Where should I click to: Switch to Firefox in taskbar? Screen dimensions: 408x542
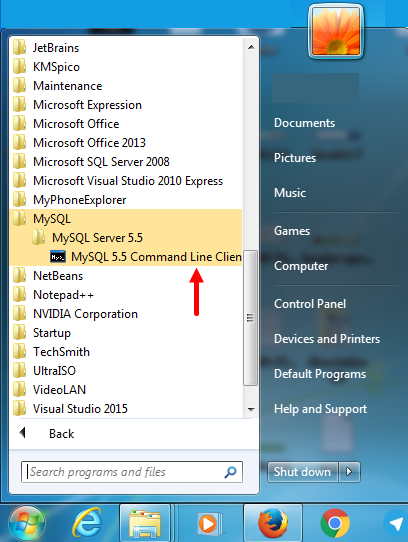[273, 523]
